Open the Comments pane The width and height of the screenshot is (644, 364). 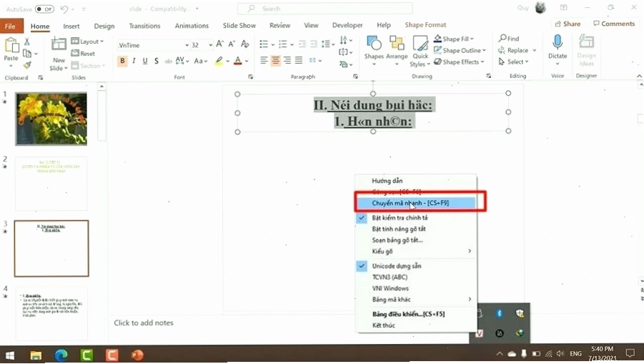click(x=614, y=24)
